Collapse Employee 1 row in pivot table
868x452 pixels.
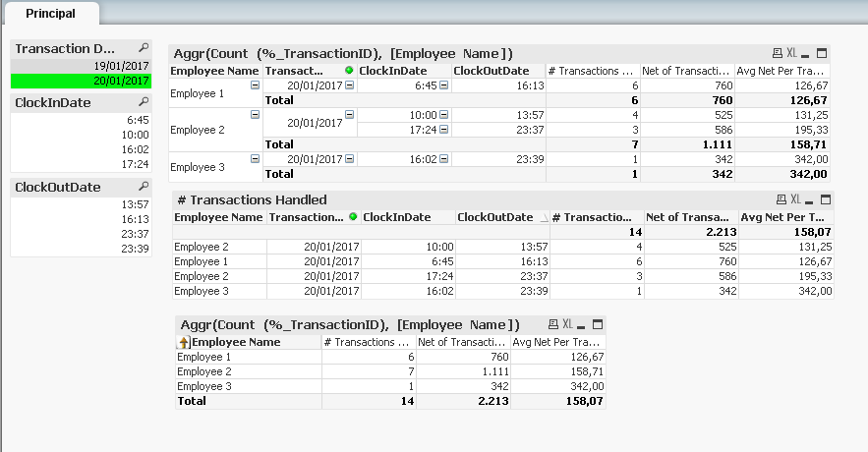coord(255,85)
